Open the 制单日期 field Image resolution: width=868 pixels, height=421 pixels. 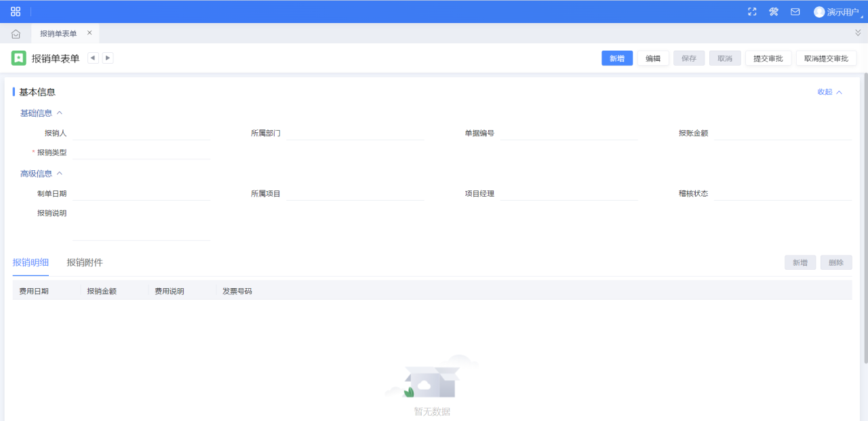click(x=141, y=193)
